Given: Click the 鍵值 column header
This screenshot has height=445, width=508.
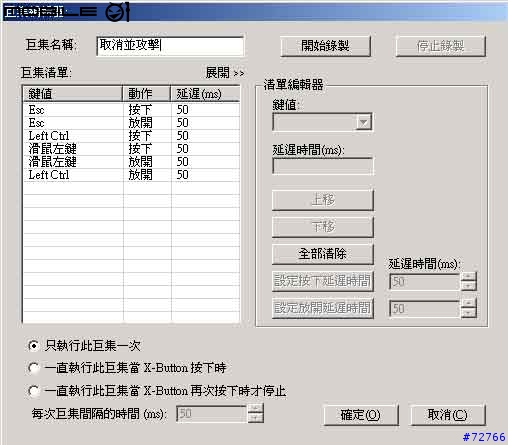Looking at the screenshot, I should (x=73, y=94).
